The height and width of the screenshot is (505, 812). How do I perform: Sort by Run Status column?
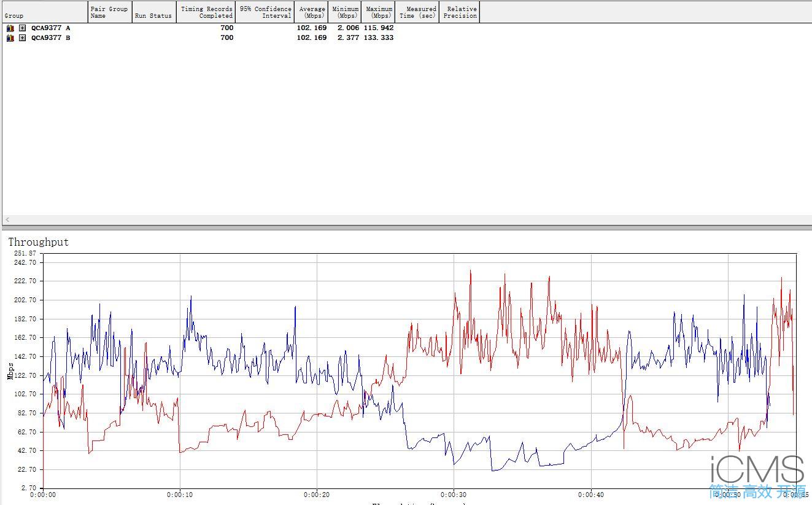154,12
